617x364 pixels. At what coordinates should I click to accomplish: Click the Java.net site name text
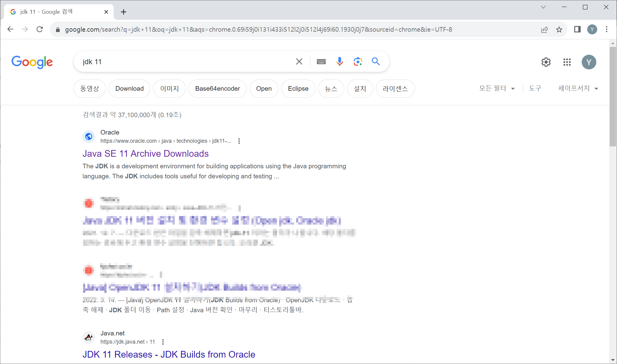(113, 333)
